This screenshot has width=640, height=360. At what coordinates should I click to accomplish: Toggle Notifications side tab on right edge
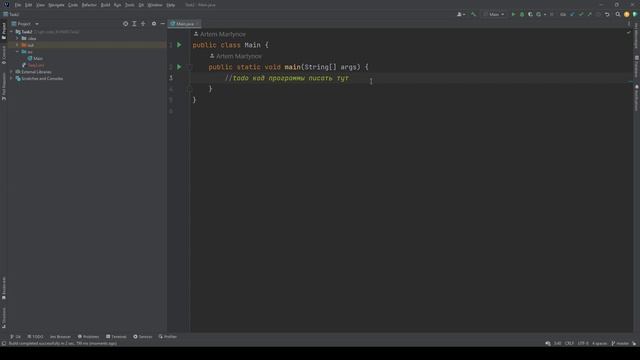click(x=636, y=98)
